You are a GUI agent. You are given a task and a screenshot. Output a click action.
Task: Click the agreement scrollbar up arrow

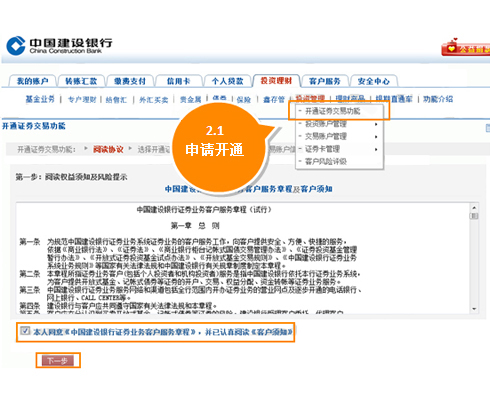click(x=474, y=207)
